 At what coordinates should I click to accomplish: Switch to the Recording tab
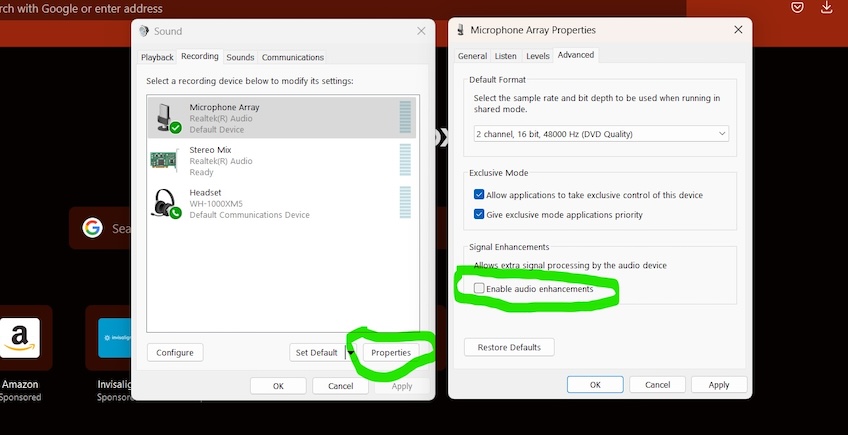(x=200, y=56)
